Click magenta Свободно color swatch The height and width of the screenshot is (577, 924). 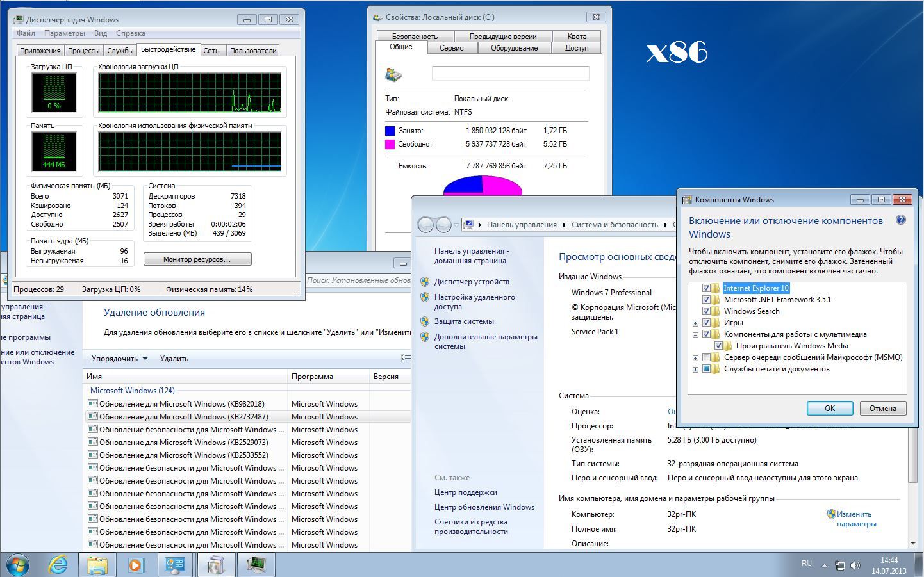(x=390, y=145)
